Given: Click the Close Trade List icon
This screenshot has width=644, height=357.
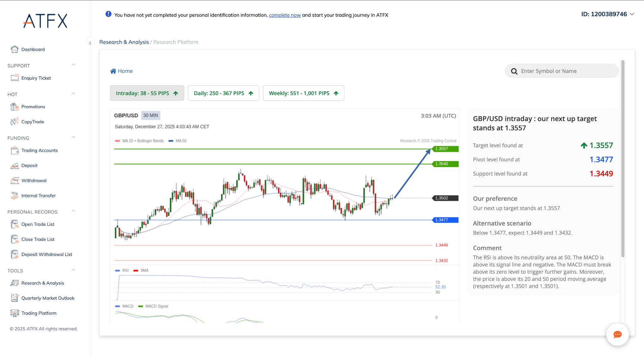Looking at the screenshot, I should (14, 239).
